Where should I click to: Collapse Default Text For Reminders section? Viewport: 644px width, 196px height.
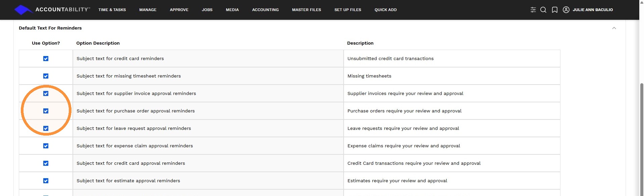pos(614,28)
